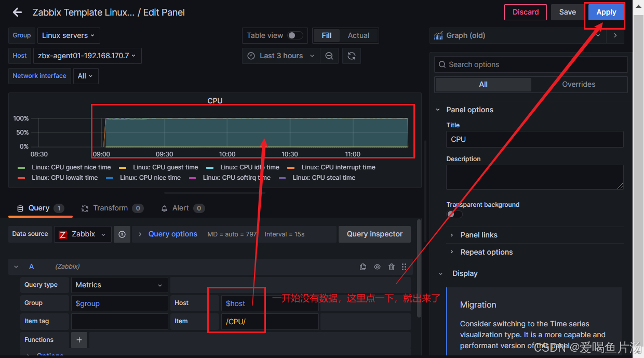Select the Overrides tab
Viewport: 644px width, 358px height.
pos(579,84)
